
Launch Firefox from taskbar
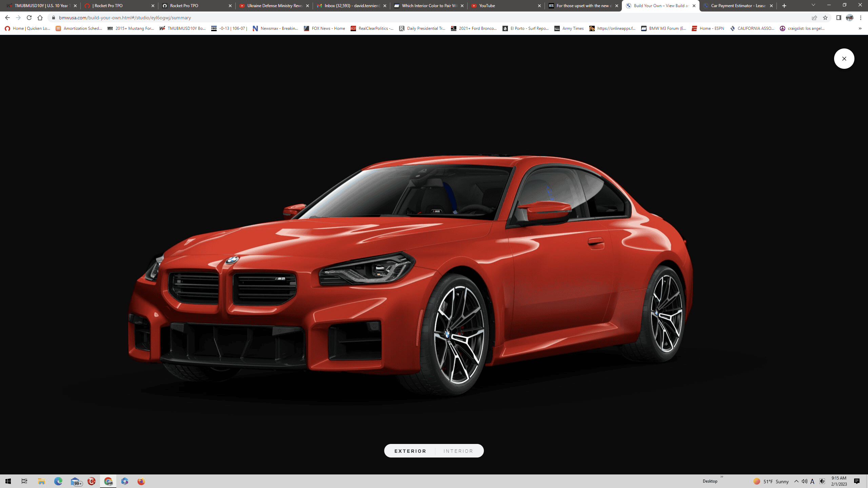click(141, 481)
